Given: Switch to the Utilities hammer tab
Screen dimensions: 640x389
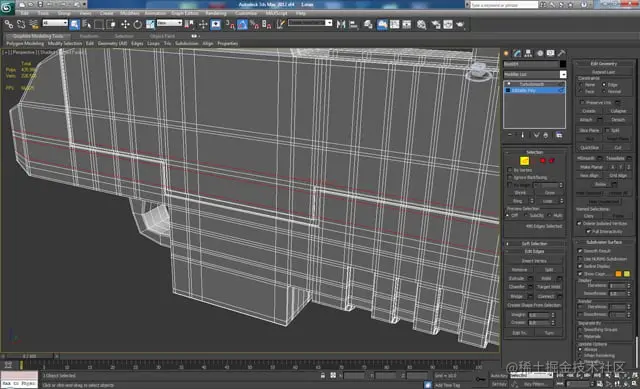Looking at the screenshot, I should point(562,53).
